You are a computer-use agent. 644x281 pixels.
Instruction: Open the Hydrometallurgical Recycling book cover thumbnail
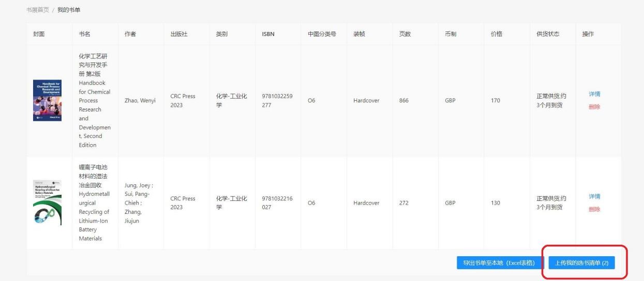[x=47, y=202]
